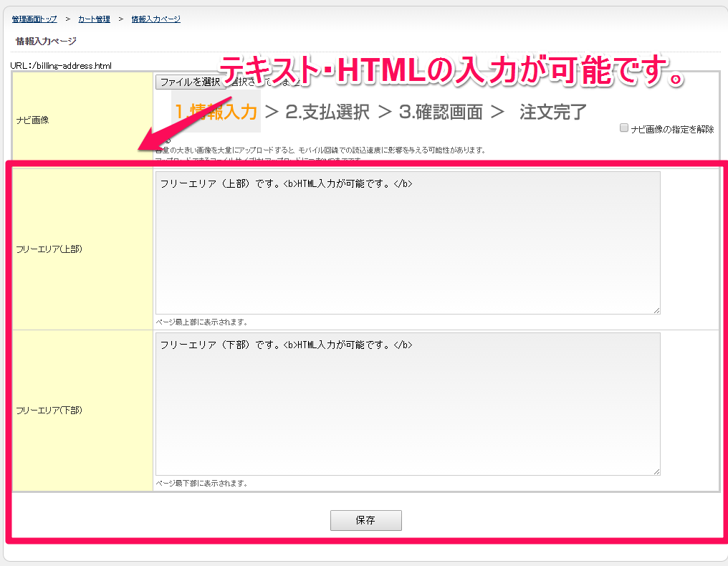Select the フリーエリア(上部) row label
The image size is (728, 566).
point(49,249)
